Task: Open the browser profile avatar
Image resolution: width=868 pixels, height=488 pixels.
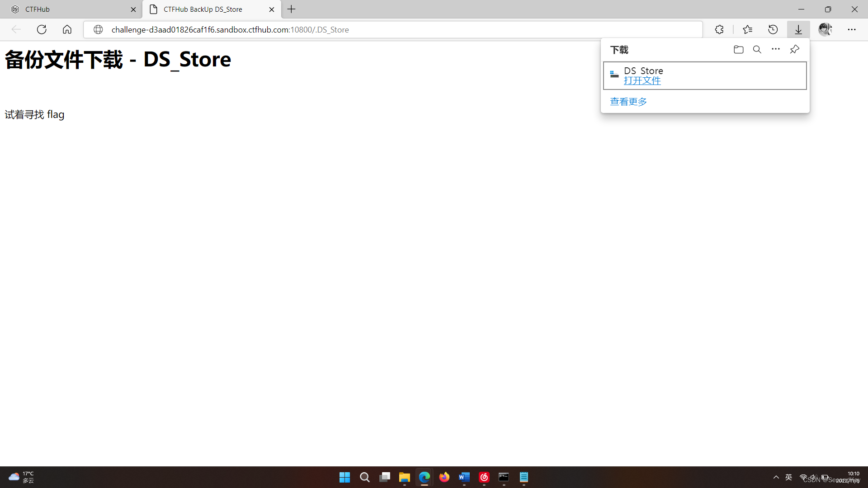Action: [826, 29]
